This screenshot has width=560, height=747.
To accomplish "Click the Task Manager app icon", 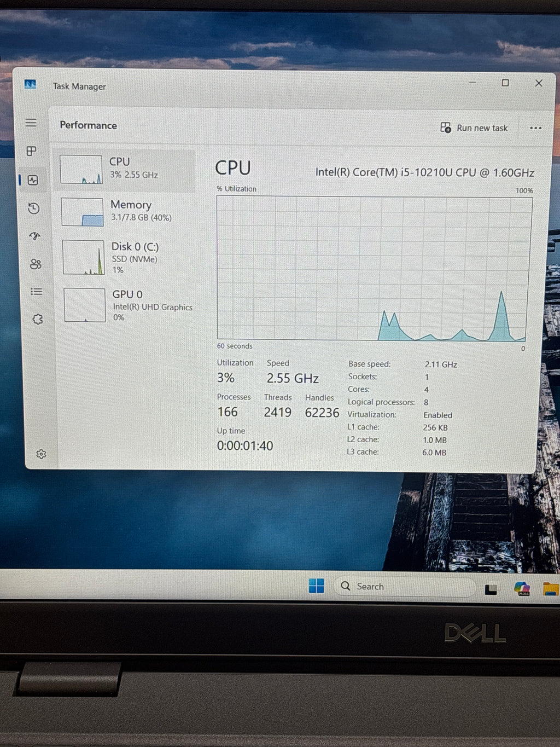I will coord(30,84).
